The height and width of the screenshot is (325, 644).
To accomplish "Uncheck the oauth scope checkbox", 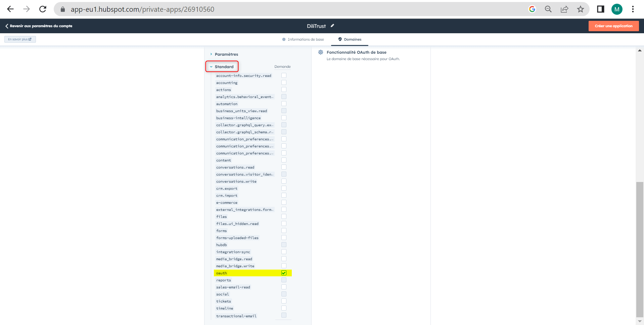I will 284,273.
